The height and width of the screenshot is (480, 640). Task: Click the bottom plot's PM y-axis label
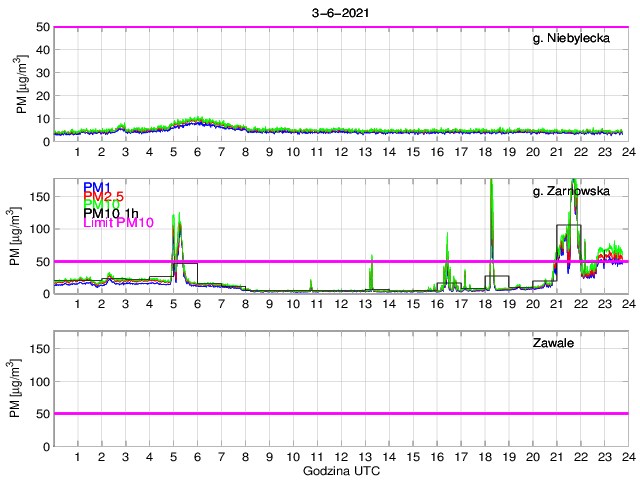click(23, 389)
